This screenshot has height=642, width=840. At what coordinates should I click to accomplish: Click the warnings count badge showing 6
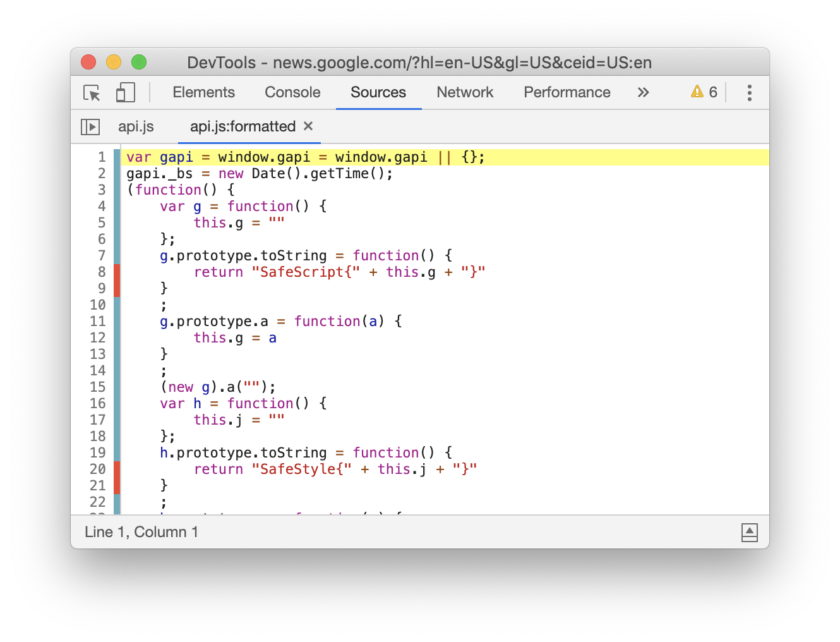pos(704,92)
